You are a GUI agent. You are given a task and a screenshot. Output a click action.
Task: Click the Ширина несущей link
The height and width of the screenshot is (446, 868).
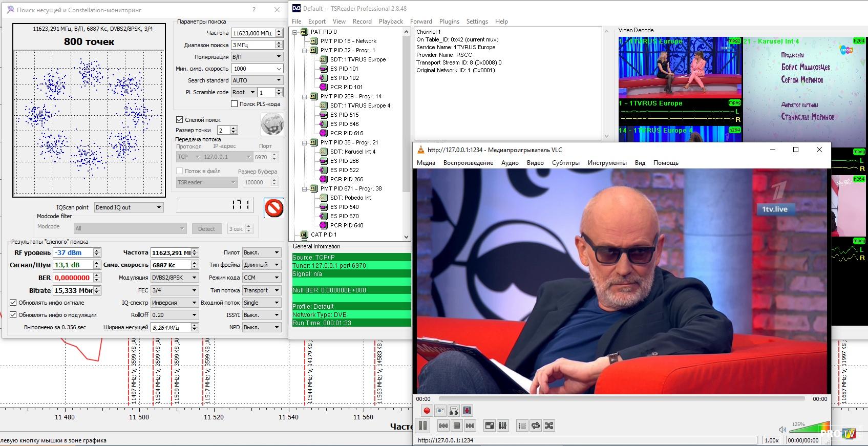[x=125, y=327]
